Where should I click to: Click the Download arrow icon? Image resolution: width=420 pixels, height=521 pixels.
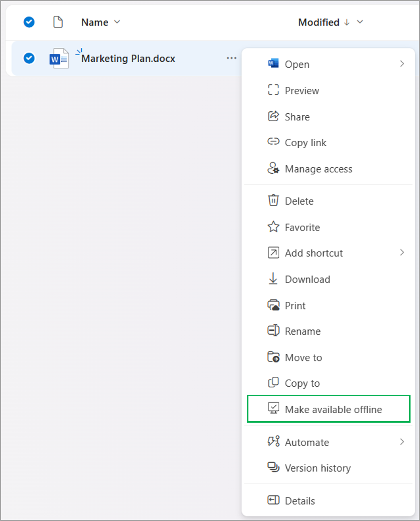point(273,278)
